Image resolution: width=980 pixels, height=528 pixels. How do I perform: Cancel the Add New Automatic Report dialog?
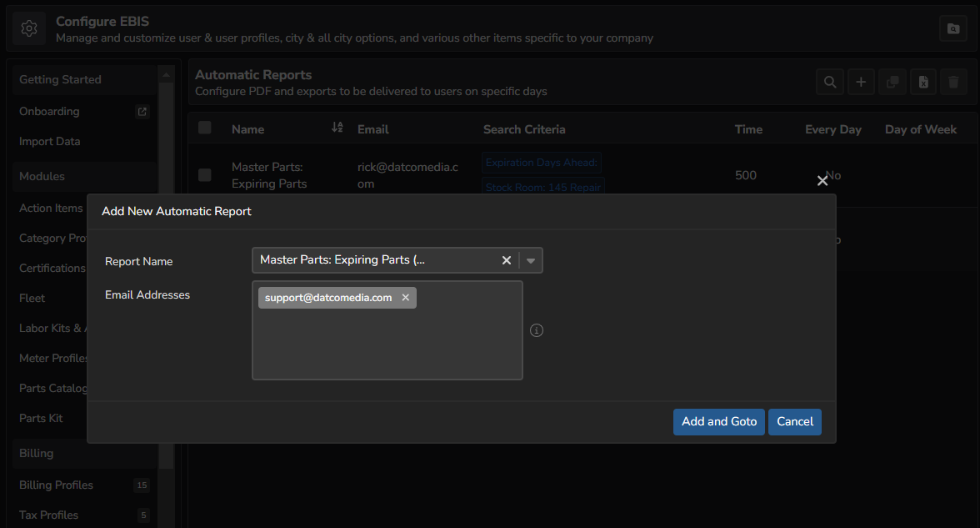click(x=794, y=422)
